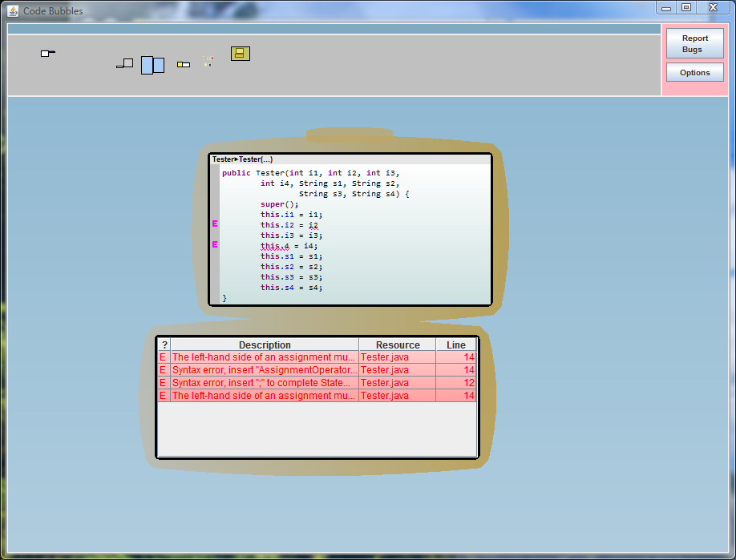Select the large blue bubble pair in overview

click(153, 65)
